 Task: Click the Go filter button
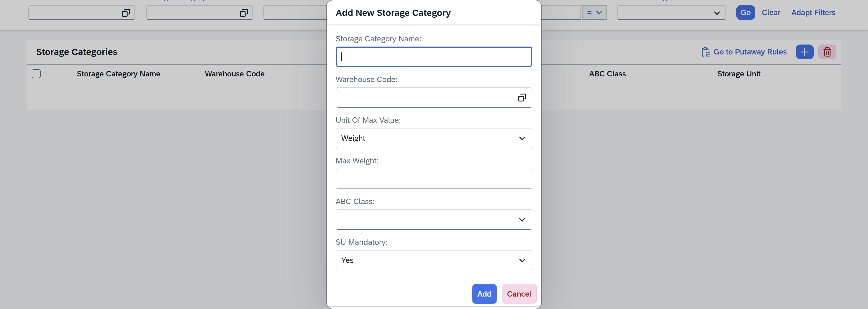click(745, 13)
